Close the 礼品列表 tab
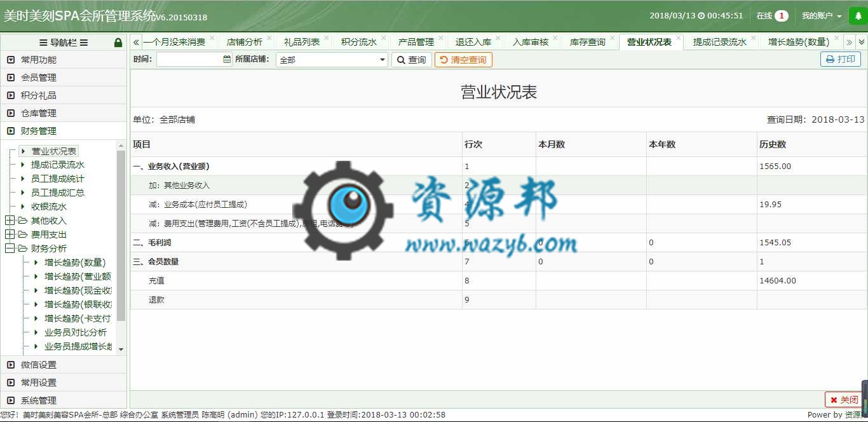This screenshot has width=868, height=422. click(x=326, y=38)
